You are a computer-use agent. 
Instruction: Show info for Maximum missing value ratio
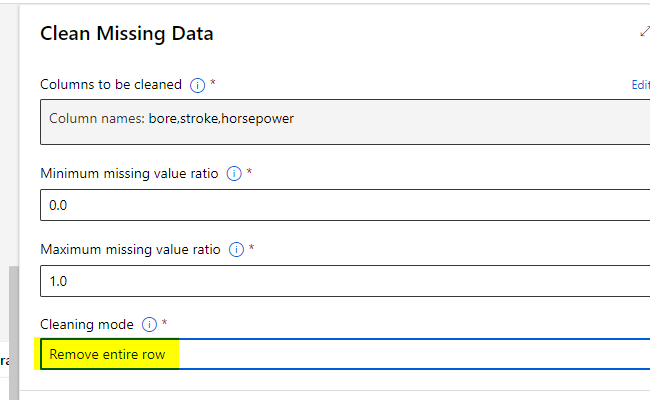(237, 249)
